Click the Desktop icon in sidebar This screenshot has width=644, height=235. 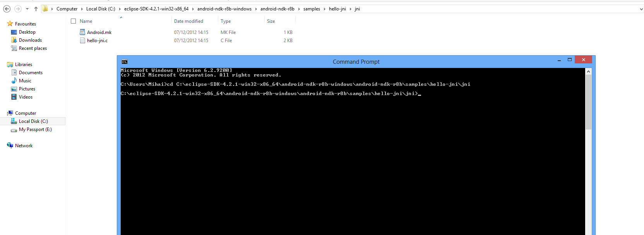pos(14,32)
